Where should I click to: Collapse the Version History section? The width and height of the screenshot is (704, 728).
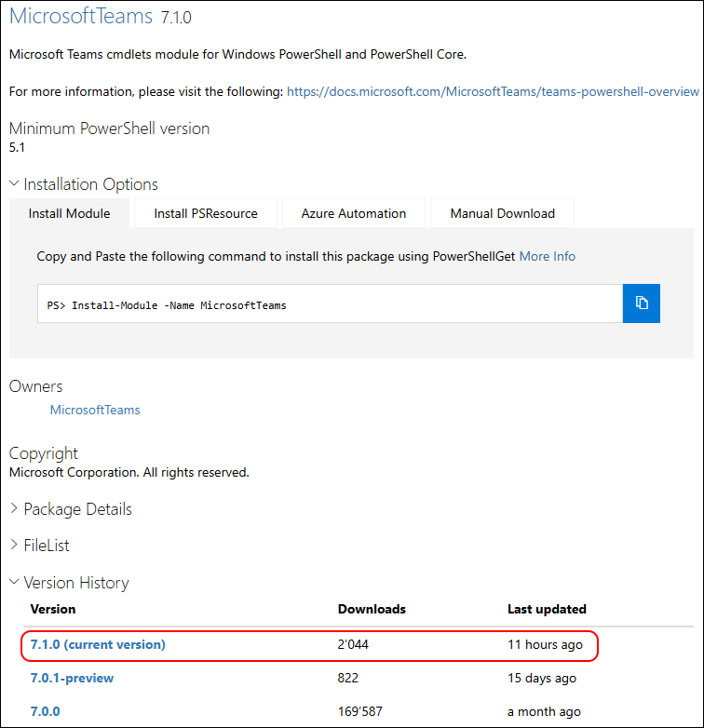pyautogui.click(x=70, y=583)
